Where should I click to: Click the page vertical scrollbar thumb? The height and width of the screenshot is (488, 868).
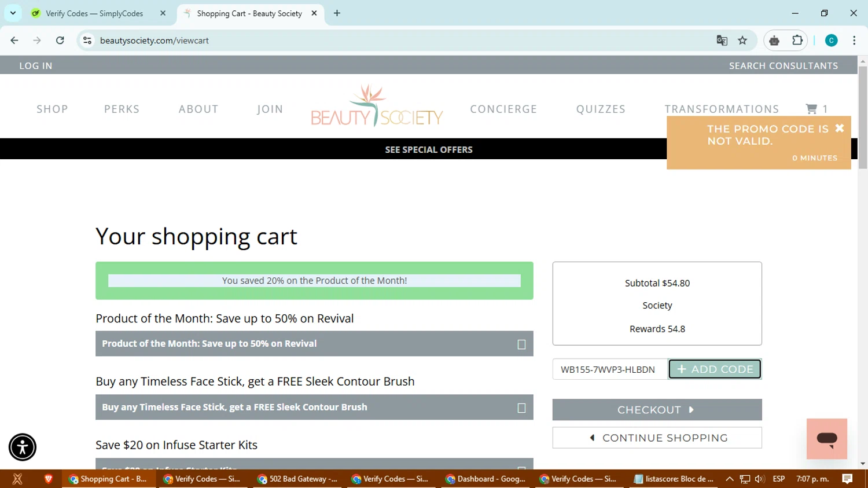[863, 118]
